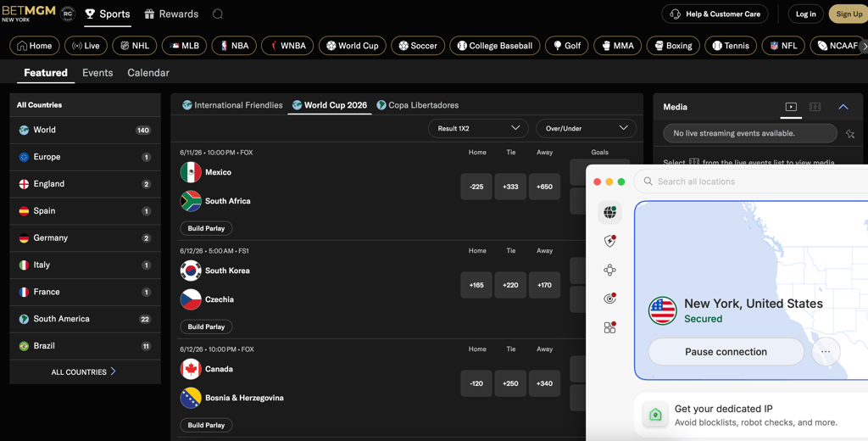Select South Korea home odds +165
The image size is (868, 441).
point(476,285)
